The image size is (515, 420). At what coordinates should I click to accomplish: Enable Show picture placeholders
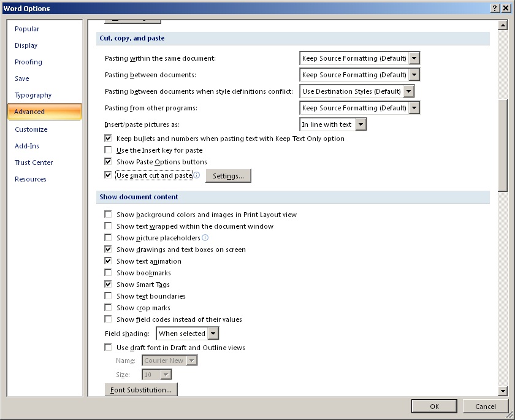tap(108, 237)
